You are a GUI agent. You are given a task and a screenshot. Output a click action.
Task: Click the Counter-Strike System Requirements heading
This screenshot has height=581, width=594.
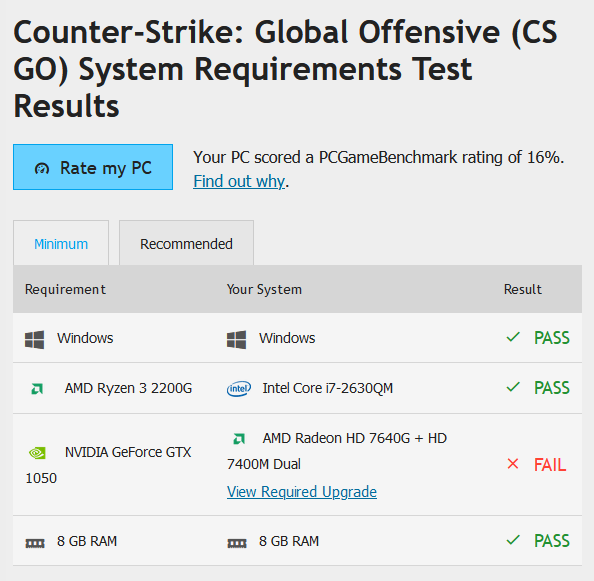(285, 69)
